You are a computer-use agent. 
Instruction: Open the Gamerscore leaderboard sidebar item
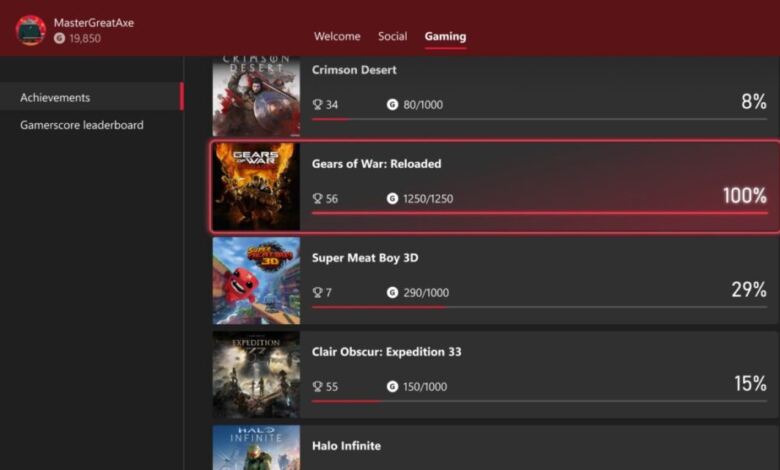82,126
